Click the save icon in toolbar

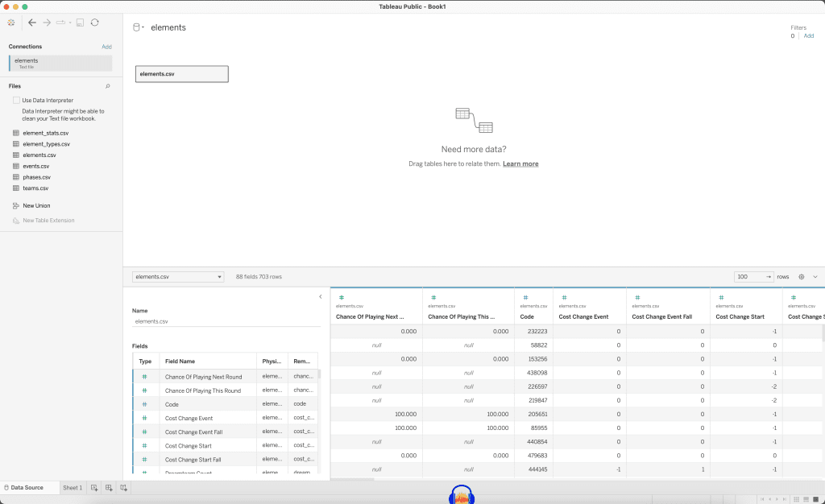[80, 23]
